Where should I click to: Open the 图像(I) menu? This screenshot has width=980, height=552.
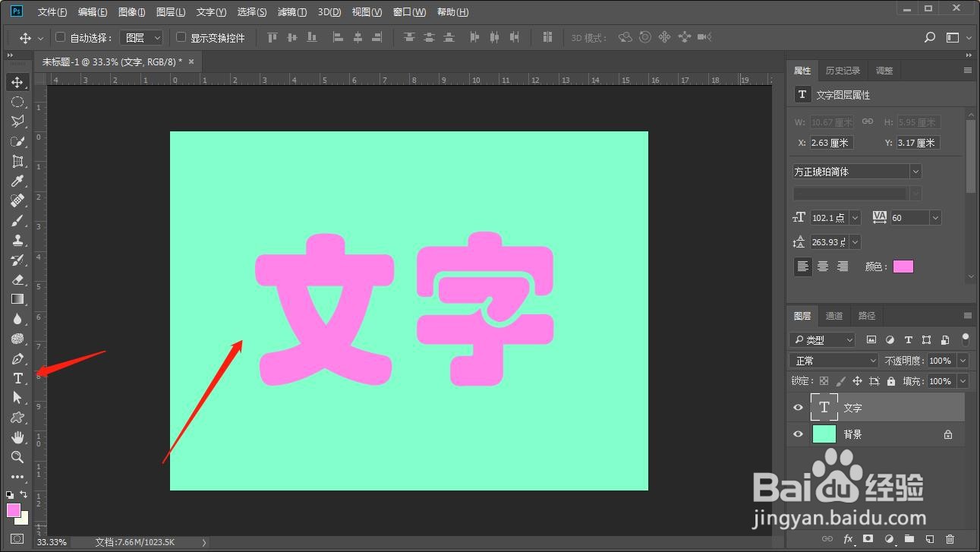132,12
